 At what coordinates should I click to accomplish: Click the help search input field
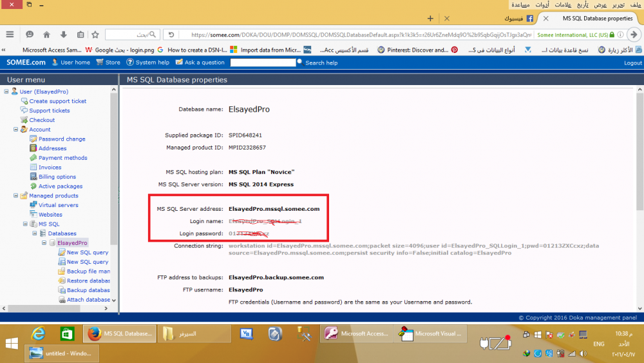click(x=263, y=63)
